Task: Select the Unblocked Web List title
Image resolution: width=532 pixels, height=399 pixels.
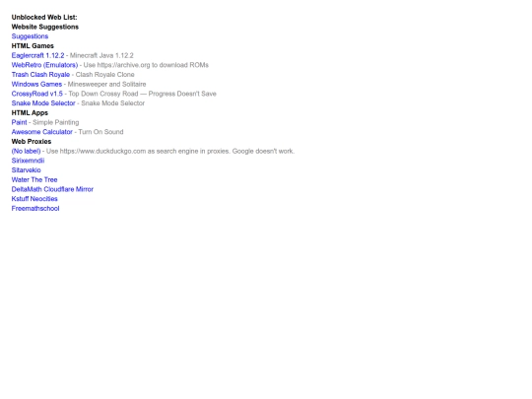Action: 44,17
